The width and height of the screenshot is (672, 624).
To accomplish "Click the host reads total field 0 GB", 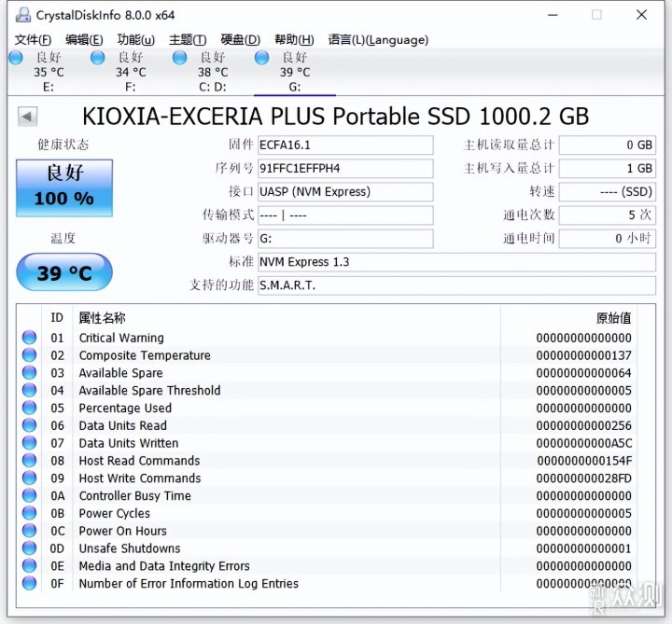I will [608, 146].
